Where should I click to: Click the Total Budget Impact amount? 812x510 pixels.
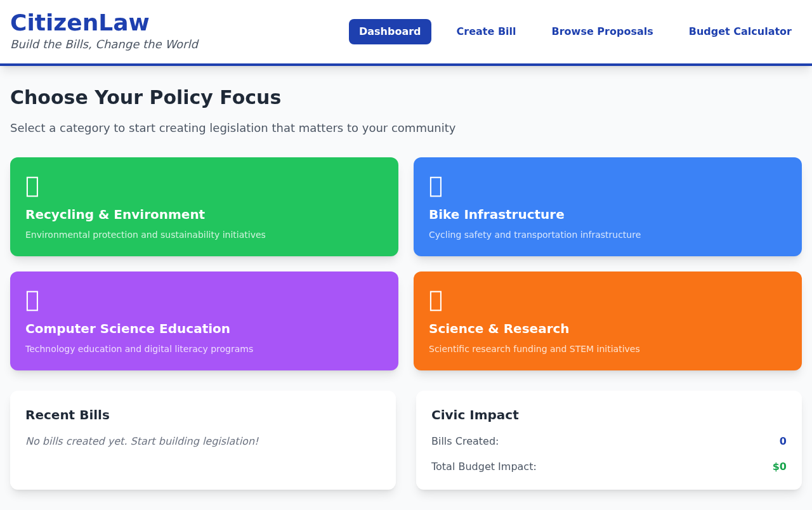coord(779,467)
